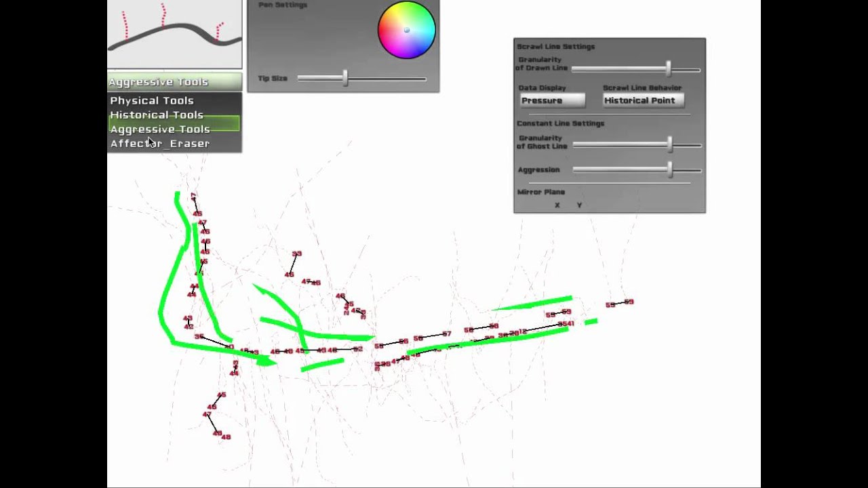
Task: Toggle the Mirror Plane X option
Action: pos(557,205)
